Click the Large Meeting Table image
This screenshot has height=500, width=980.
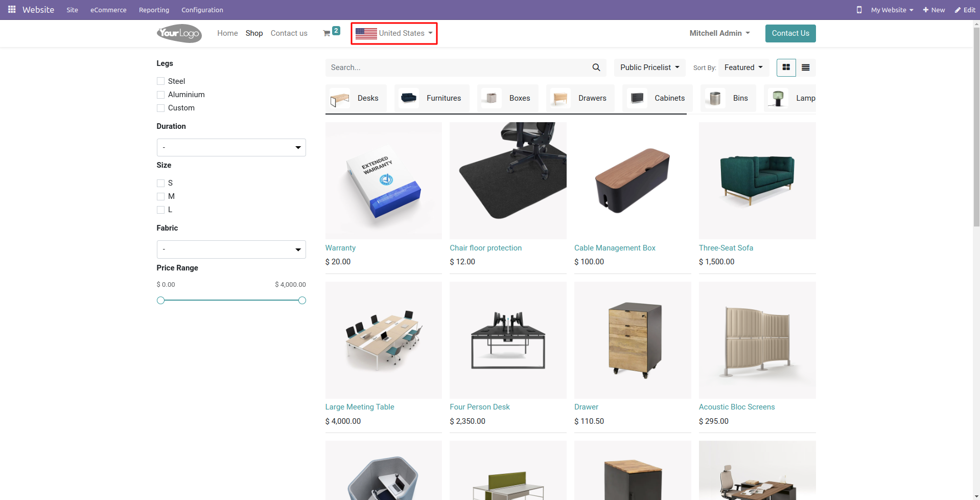tap(384, 340)
